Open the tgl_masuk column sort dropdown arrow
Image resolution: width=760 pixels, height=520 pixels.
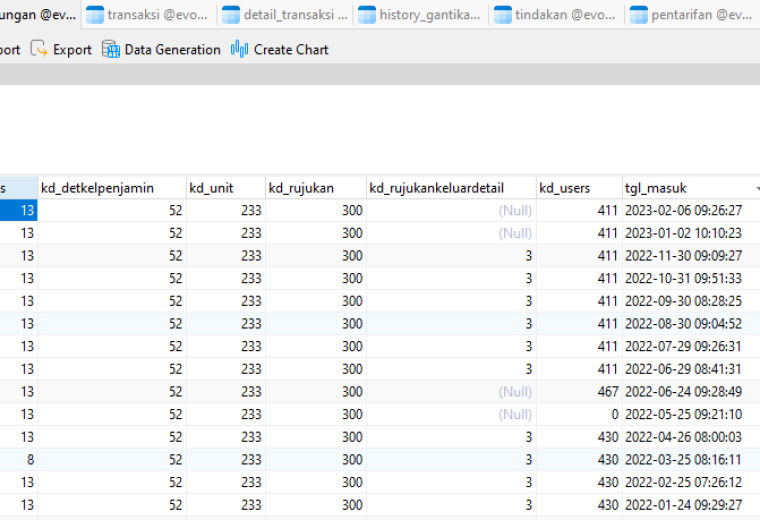coord(757,188)
